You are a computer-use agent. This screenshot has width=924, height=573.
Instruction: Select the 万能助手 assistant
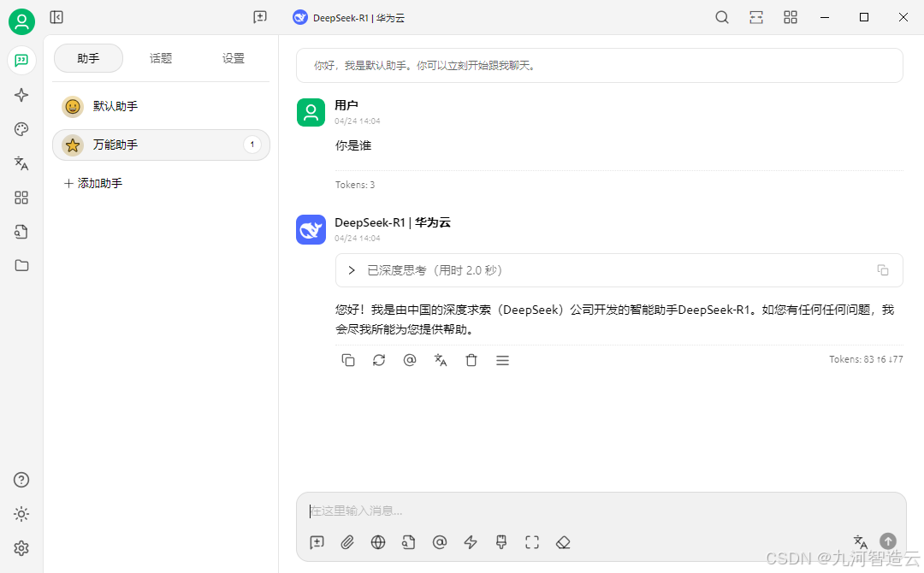[161, 145]
